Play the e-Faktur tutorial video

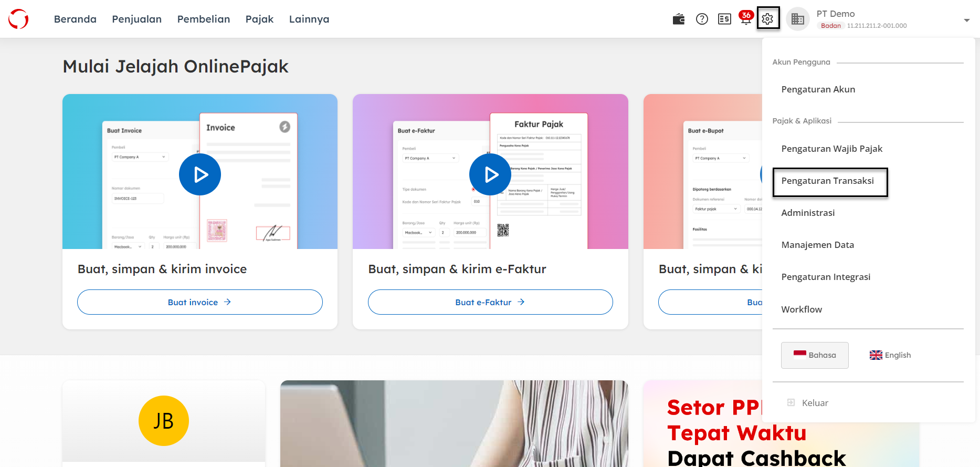pyautogui.click(x=490, y=174)
